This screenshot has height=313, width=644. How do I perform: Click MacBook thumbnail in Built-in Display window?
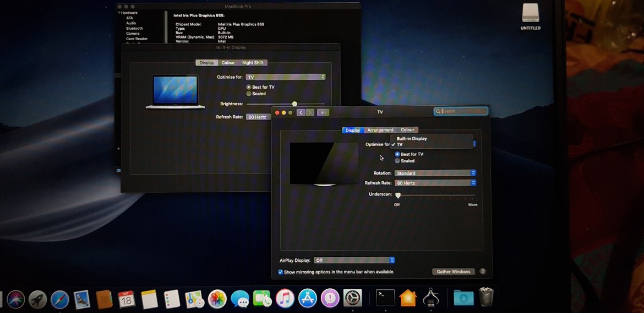coord(176,91)
